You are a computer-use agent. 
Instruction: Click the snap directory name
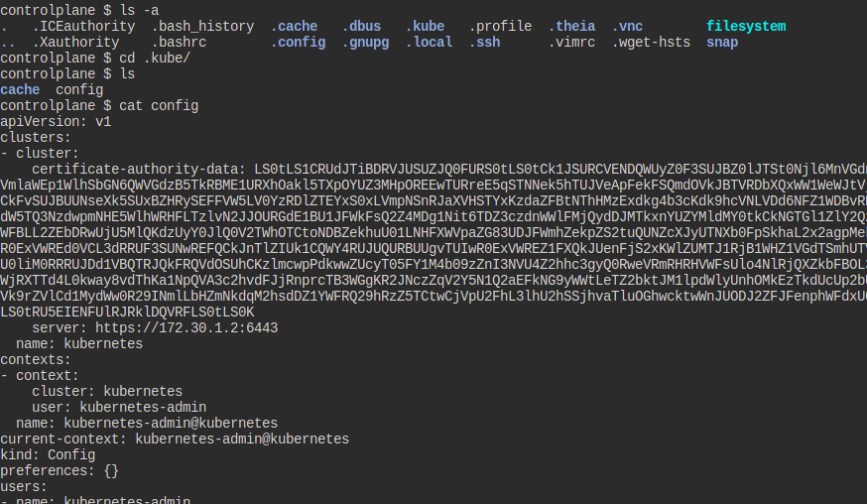click(722, 43)
